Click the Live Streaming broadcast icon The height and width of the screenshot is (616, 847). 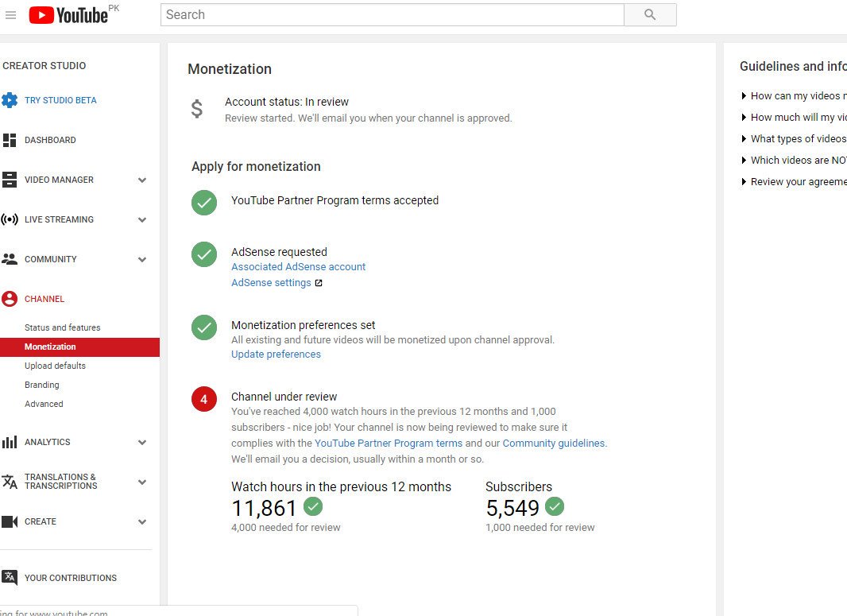10,219
